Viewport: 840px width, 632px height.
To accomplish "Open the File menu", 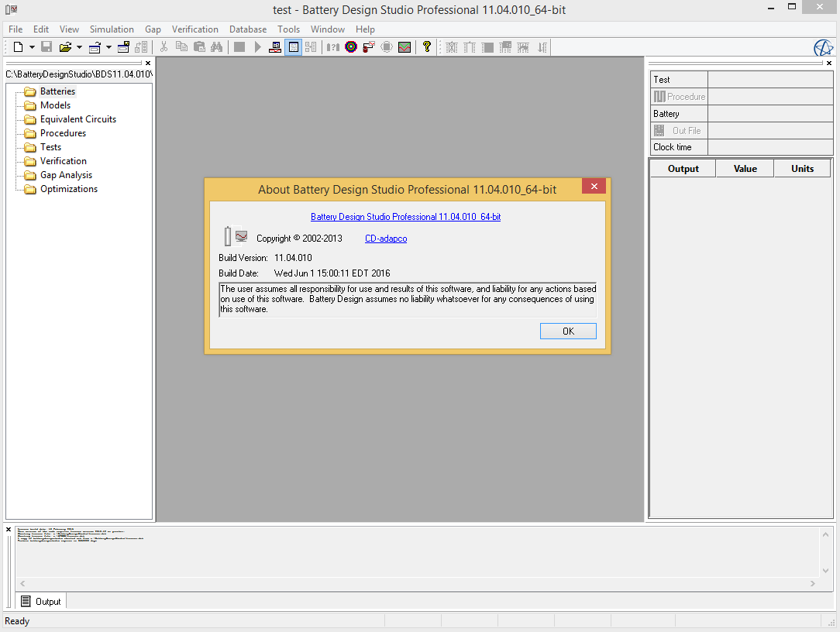I will pyautogui.click(x=15, y=29).
